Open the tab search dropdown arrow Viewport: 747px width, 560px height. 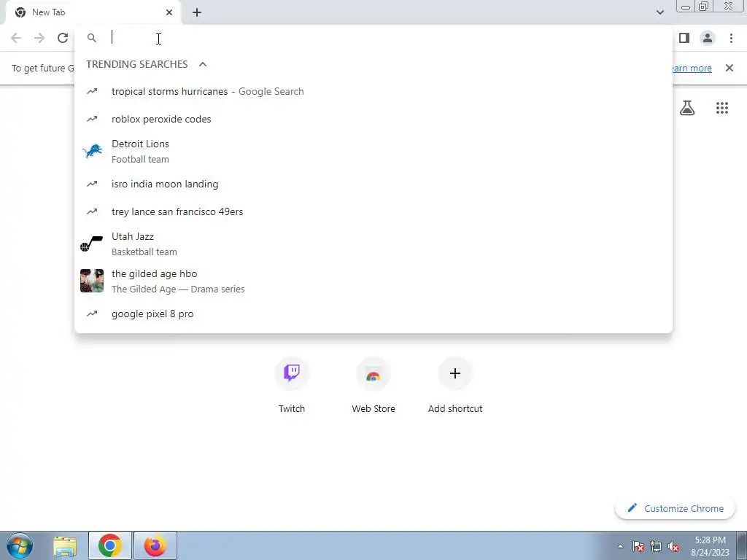tap(659, 12)
